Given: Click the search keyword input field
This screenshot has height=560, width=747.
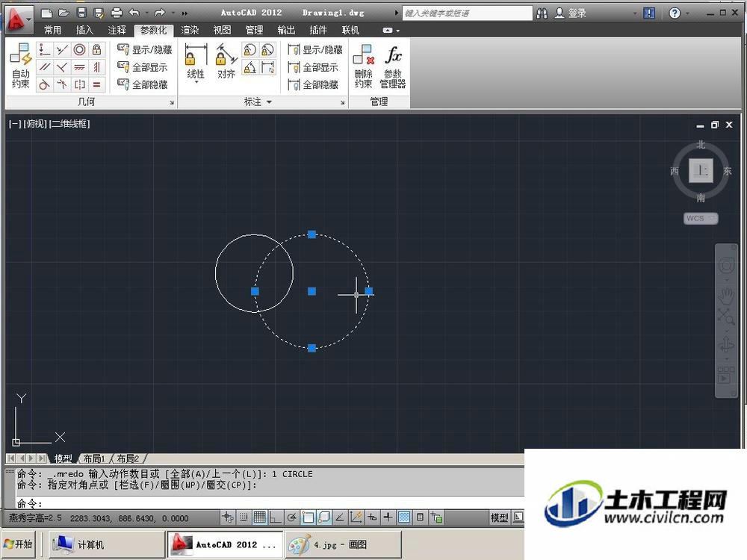Looking at the screenshot, I should pos(468,13).
